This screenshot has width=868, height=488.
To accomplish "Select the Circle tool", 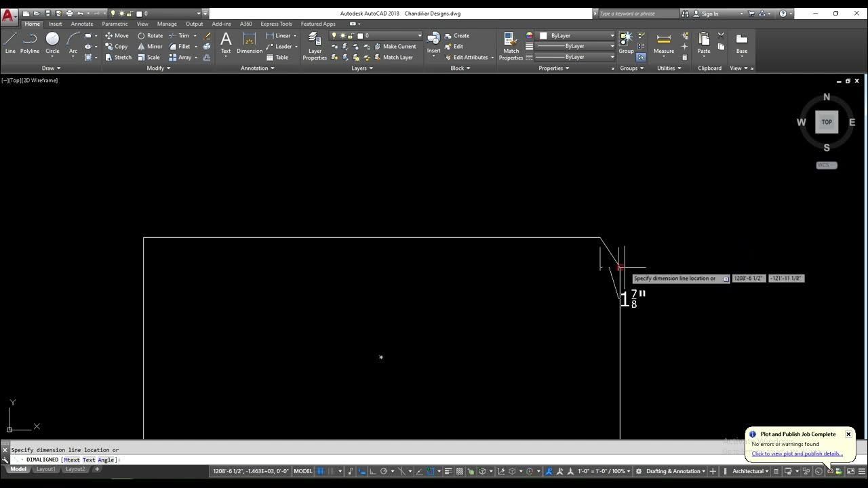I will 52,43.
